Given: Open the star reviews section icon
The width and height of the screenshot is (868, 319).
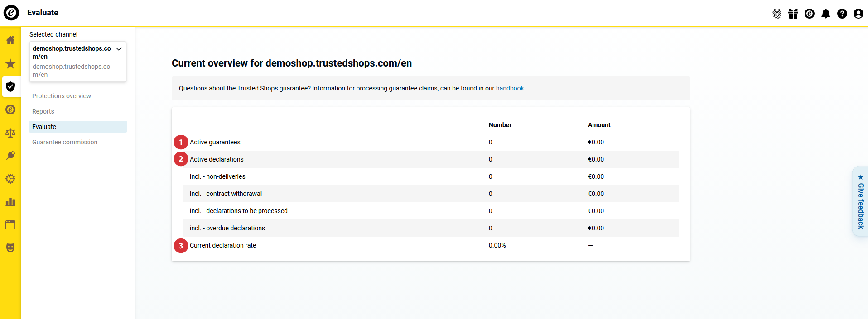Looking at the screenshot, I should point(10,63).
